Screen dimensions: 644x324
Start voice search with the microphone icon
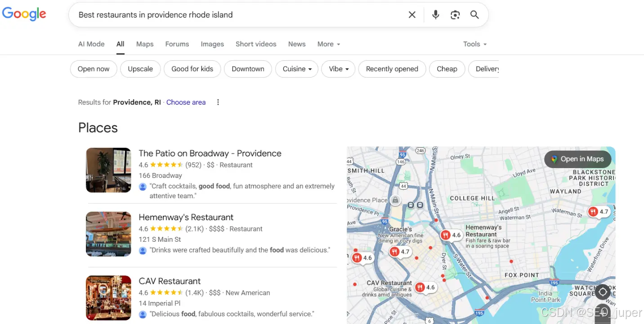(435, 15)
